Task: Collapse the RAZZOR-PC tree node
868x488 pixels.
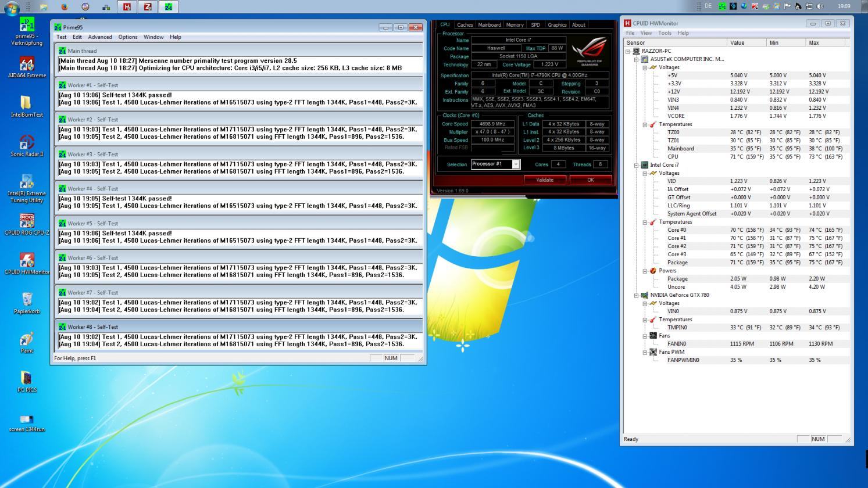Action: tap(628, 51)
